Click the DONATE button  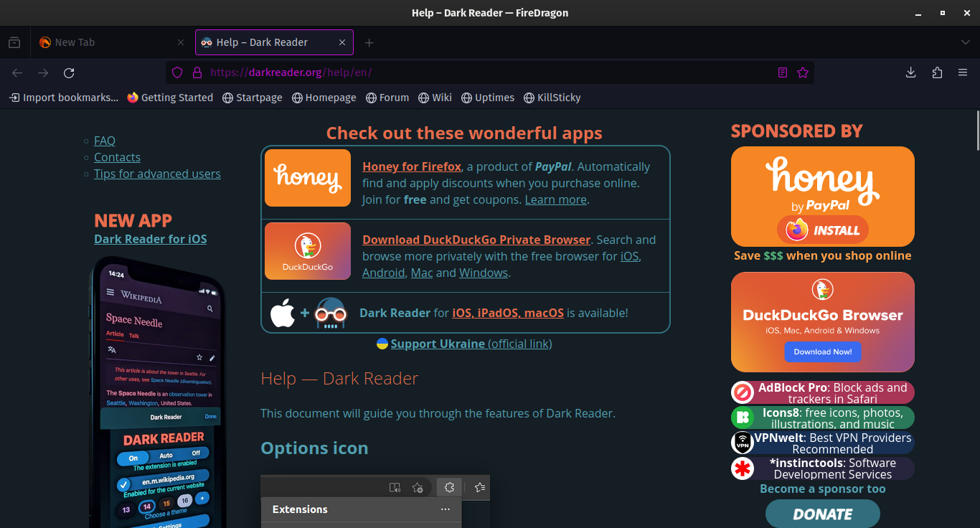click(x=823, y=514)
